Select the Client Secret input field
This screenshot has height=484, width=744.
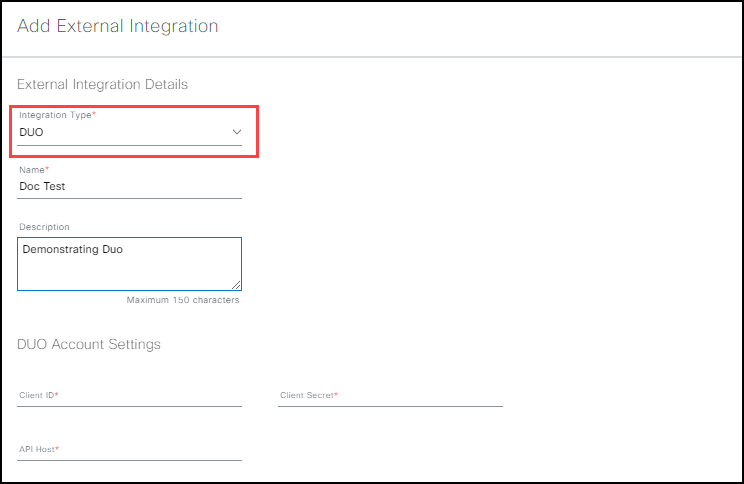point(391,397)
